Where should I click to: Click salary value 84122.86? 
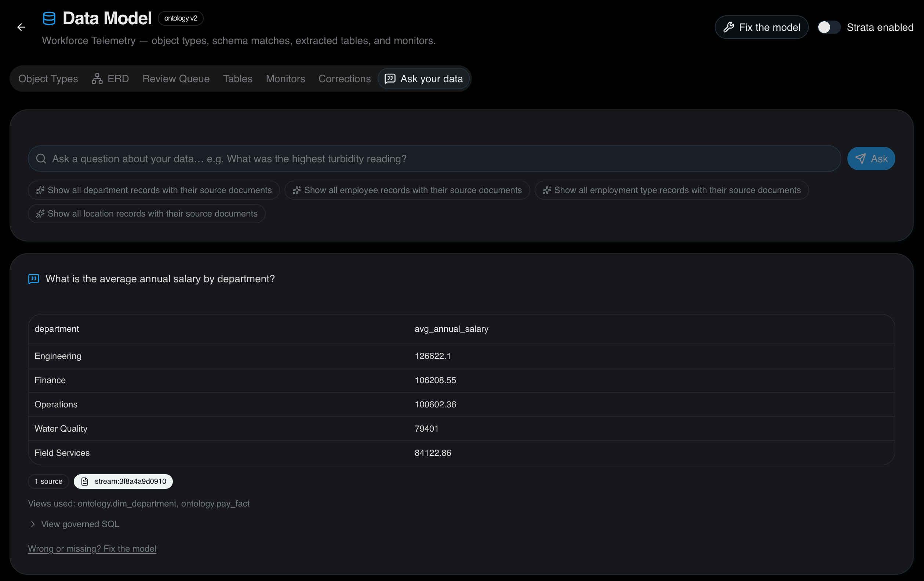tap(432, 453)
